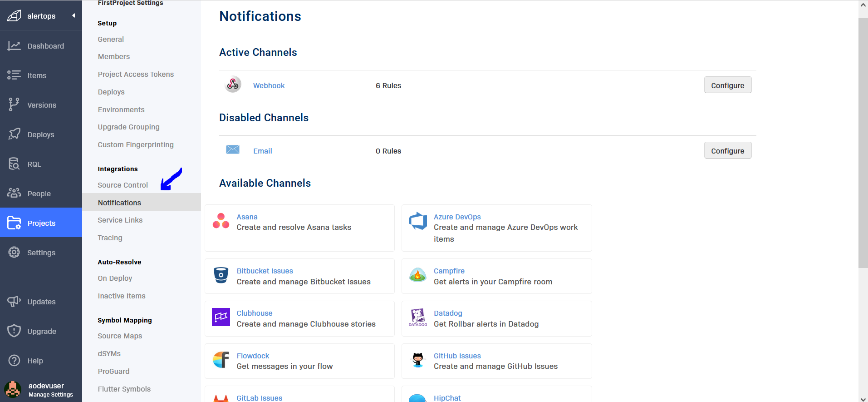Click the '6 Rules' text
The height and width of the screenshot is (402, 868).
(x=388, y=85)
